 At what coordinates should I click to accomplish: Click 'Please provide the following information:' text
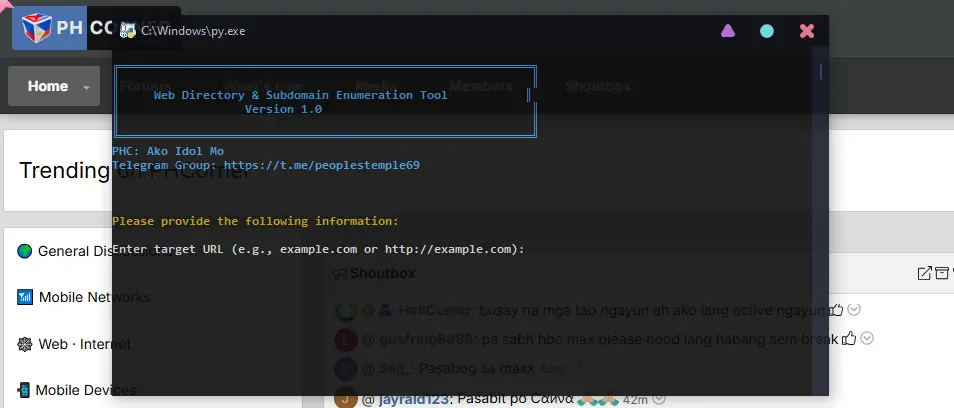pos(256,221)
